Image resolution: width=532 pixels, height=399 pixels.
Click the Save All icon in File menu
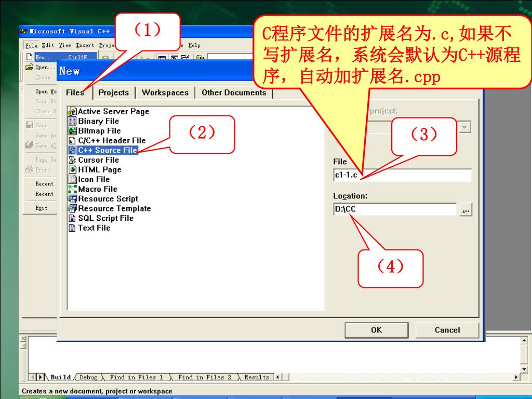[29, 145]
